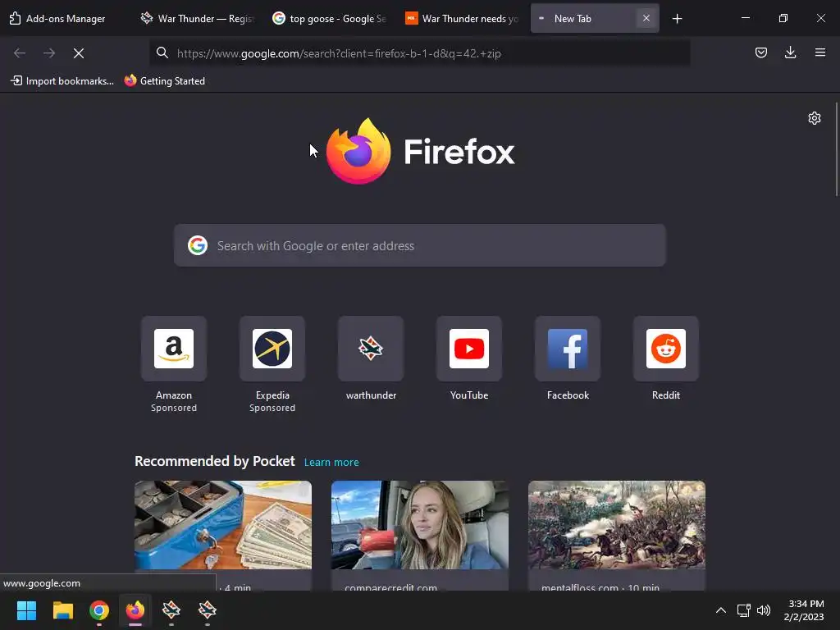
Task: Switch to the Add-ons Manager tab
Action: click(58, 18)
